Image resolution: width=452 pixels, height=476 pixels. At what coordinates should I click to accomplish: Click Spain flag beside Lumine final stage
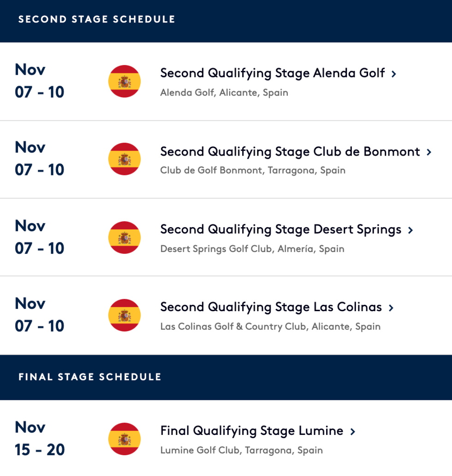coord(124,439)
